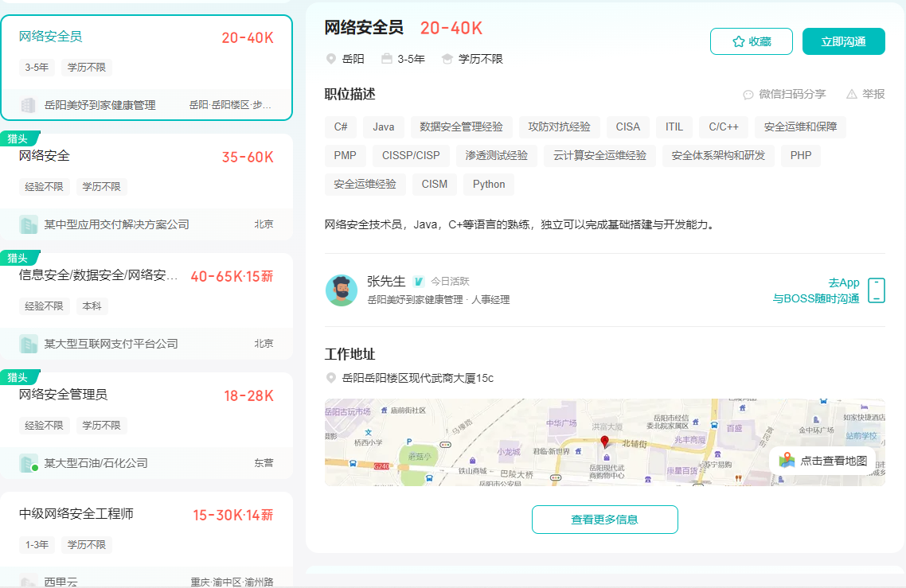Click 张先生 recruiter avatar

[x=342, y=290]
